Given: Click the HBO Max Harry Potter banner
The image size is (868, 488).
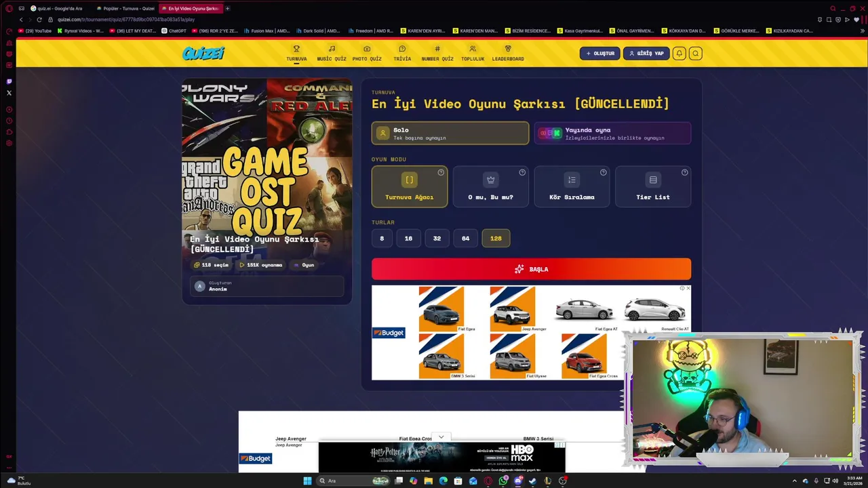Looking at the screenshot, I should (x=441, y=456).
